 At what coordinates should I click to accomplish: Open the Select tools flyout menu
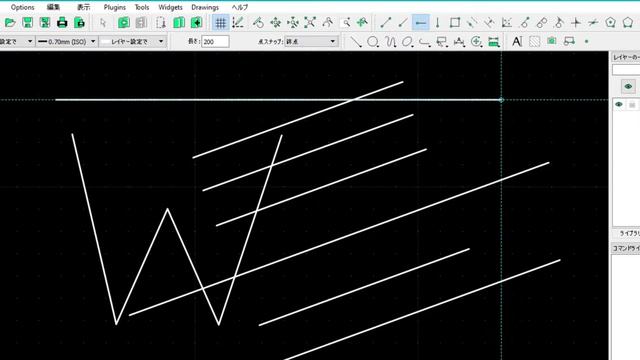point(442,42)
